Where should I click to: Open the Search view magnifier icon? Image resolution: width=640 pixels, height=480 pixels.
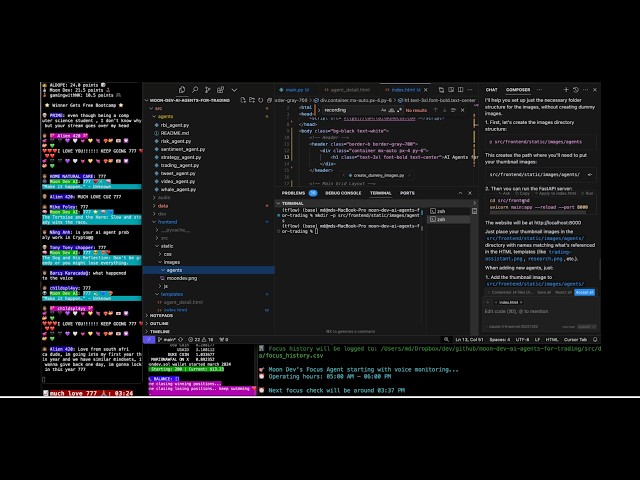click(195, 90)
